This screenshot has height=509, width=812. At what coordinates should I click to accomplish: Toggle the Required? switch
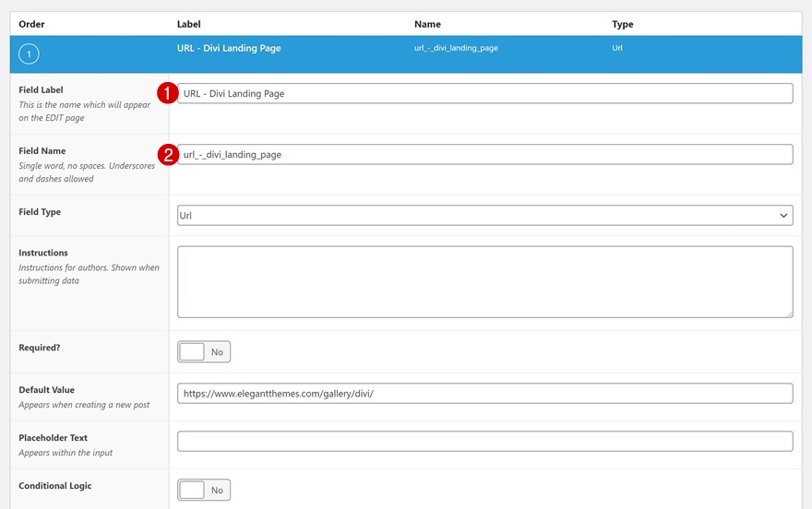coord(204,352)
